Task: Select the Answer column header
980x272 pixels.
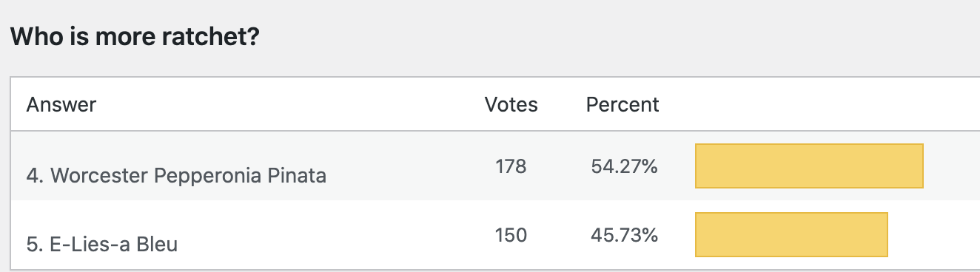Action: pyautogui.click(x=61, y=105)
